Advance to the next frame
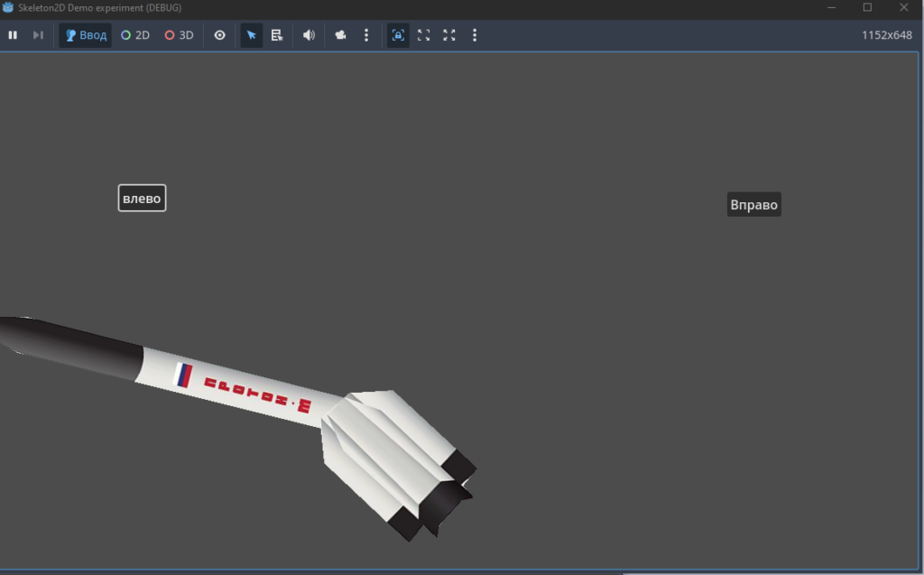Viewport: 924px width, 575px height. (x=38, y=35)
